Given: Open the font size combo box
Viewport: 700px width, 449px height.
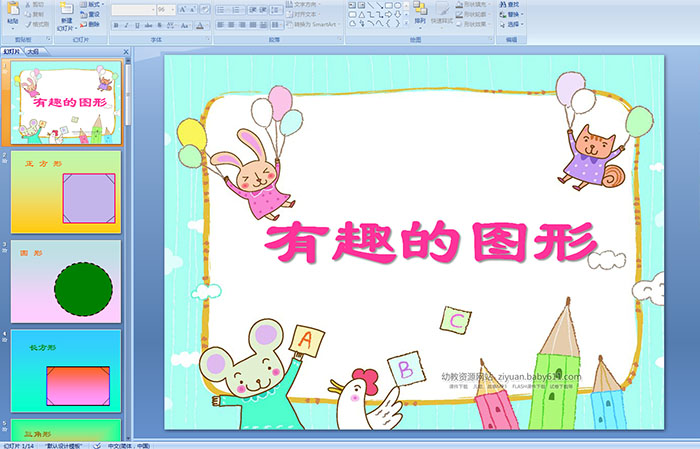Looking at the screenshot, I should 166,9.
